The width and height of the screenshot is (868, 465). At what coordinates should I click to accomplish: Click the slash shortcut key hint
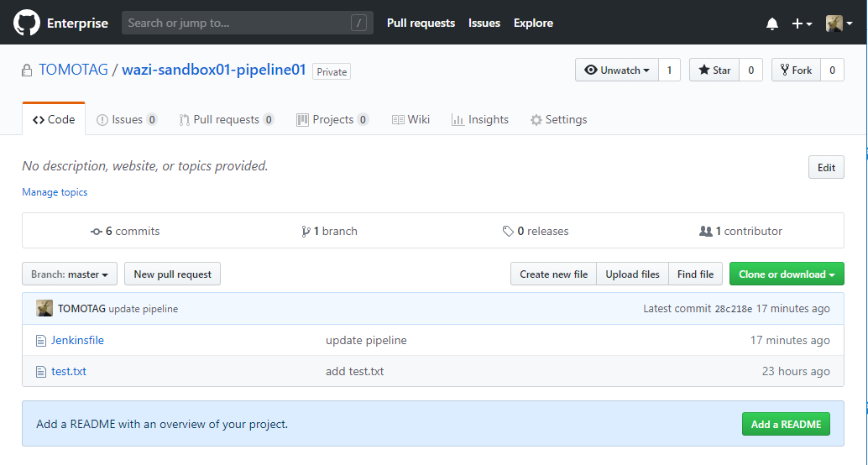click(x=358, y=23)
